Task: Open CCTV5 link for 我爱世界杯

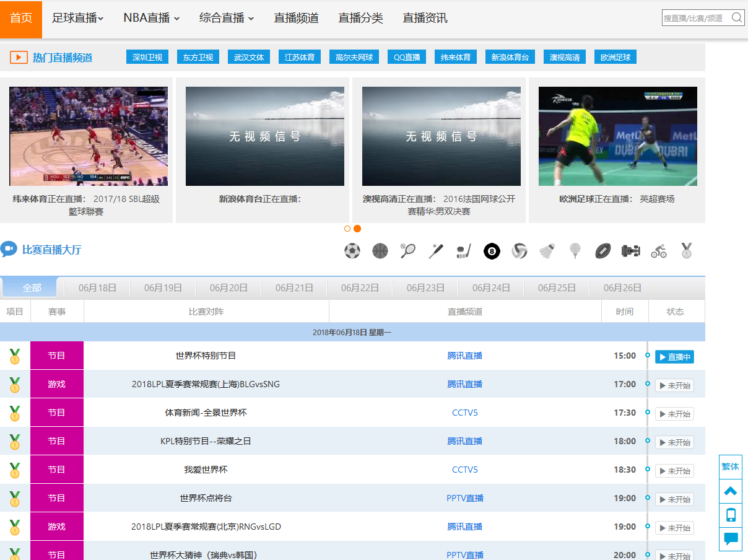Action: 465,470
